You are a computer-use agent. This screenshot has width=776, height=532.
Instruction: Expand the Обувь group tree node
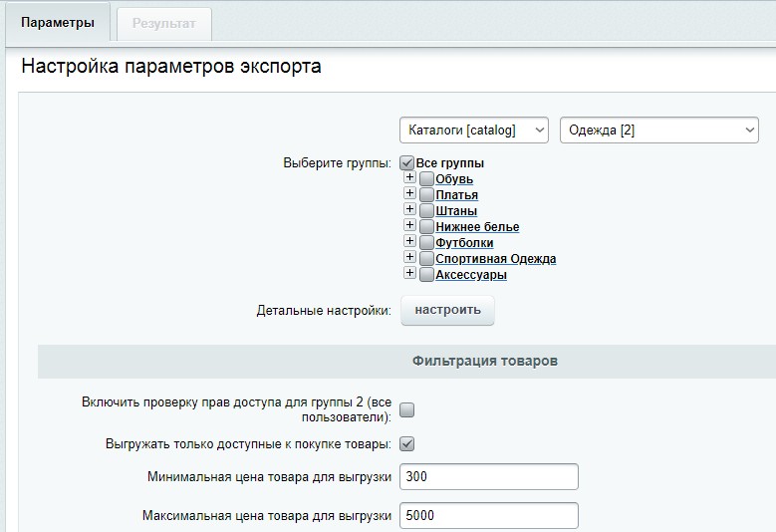coord(409,178)
